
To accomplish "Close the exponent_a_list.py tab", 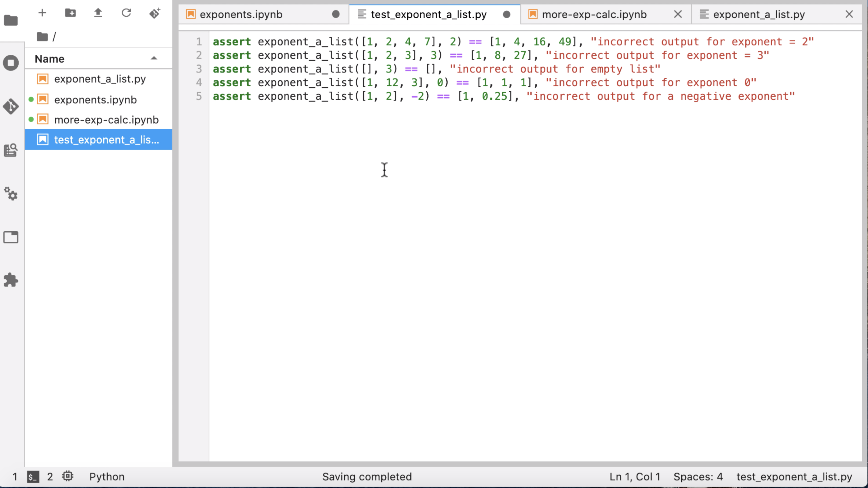I will click(x=849, y=15).
